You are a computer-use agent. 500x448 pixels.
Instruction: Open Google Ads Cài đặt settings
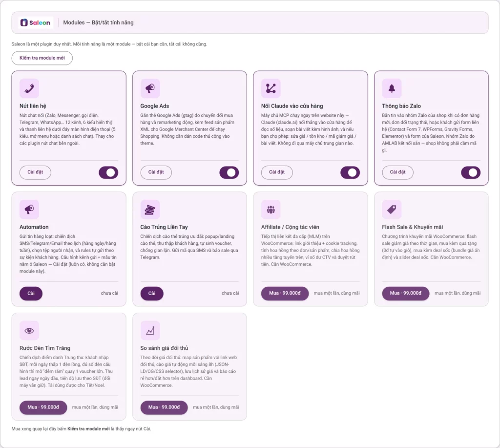click(156, 172)
